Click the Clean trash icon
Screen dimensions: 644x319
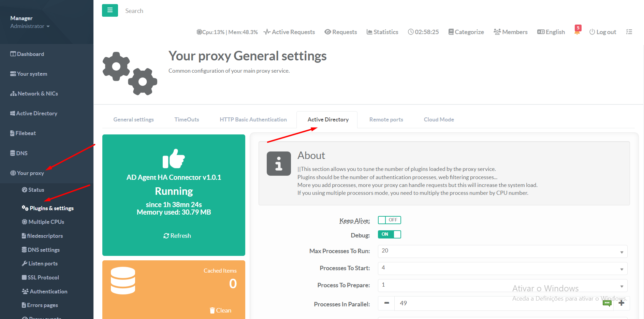point(213,310)
